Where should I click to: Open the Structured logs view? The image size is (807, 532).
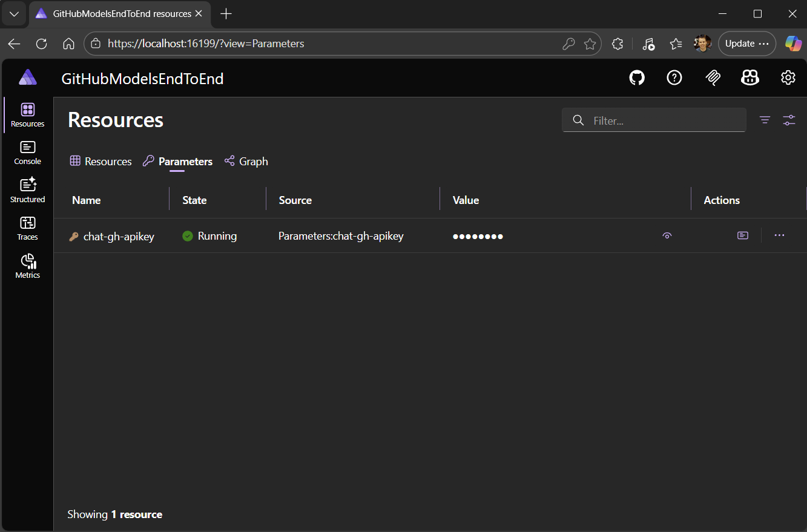tap(27, 190)
